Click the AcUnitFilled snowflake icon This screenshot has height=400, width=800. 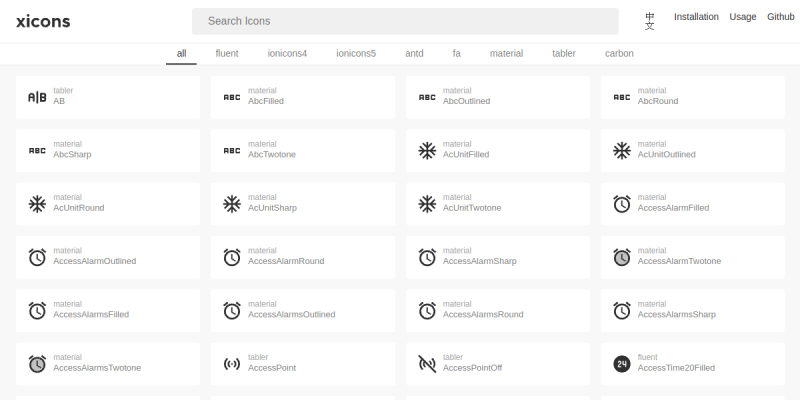pyautogui.click(x=427, y=151)
